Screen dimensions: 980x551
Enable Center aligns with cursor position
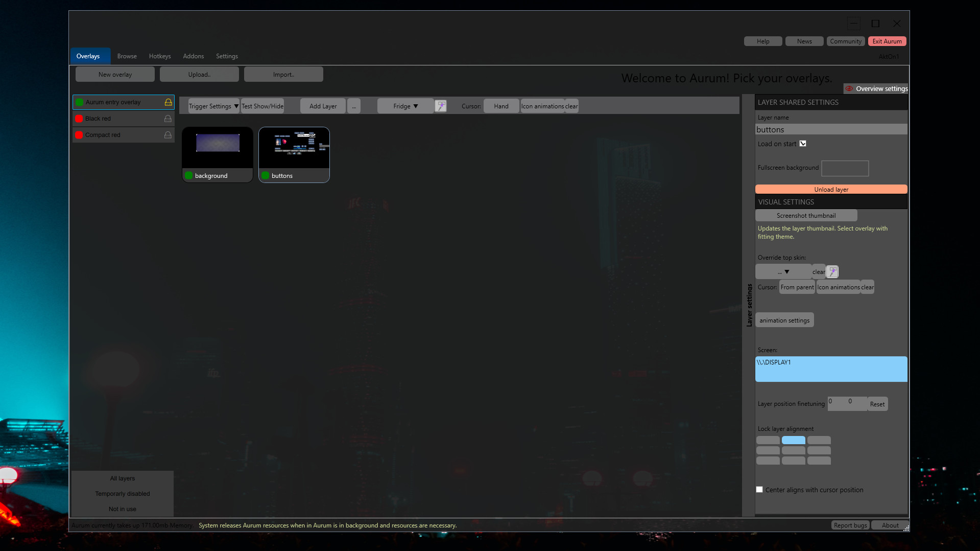[x=759, y=489]
